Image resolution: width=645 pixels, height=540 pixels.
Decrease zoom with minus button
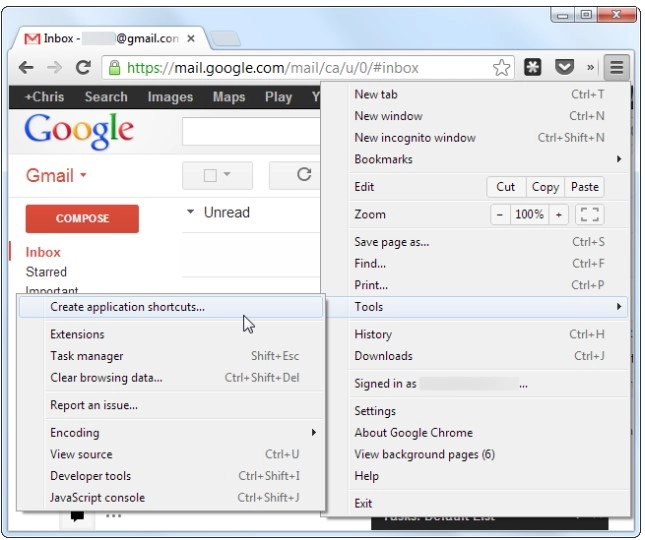click(500, 214)
